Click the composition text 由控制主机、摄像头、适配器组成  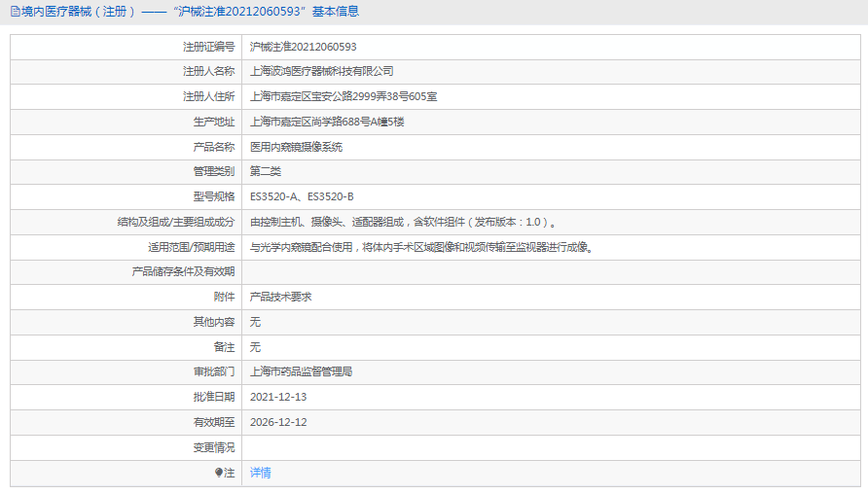coord(327,223)
